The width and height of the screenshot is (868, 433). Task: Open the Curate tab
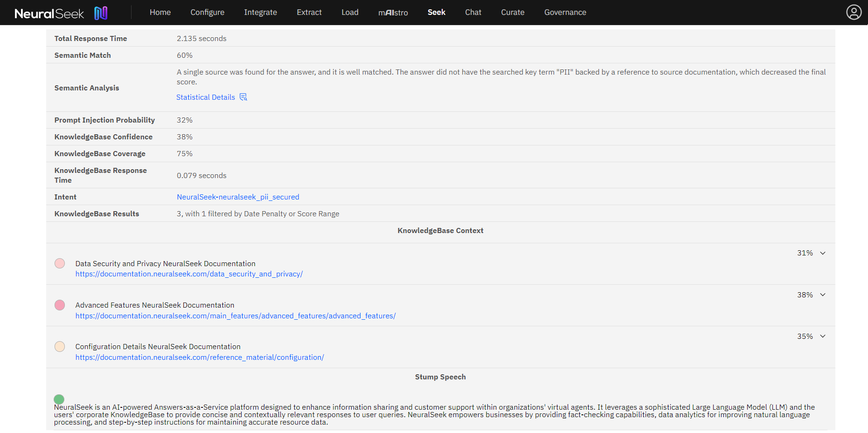click(513, 12)
